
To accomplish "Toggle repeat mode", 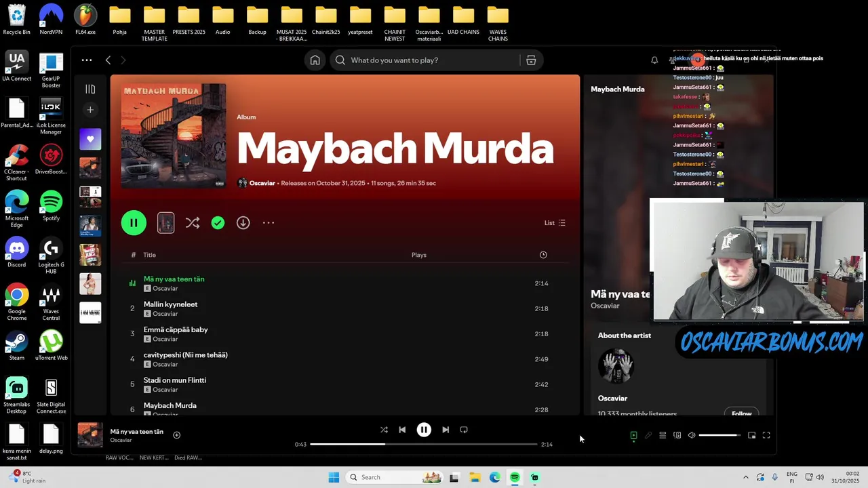I will pyautogui.click(x=464, y=430).
